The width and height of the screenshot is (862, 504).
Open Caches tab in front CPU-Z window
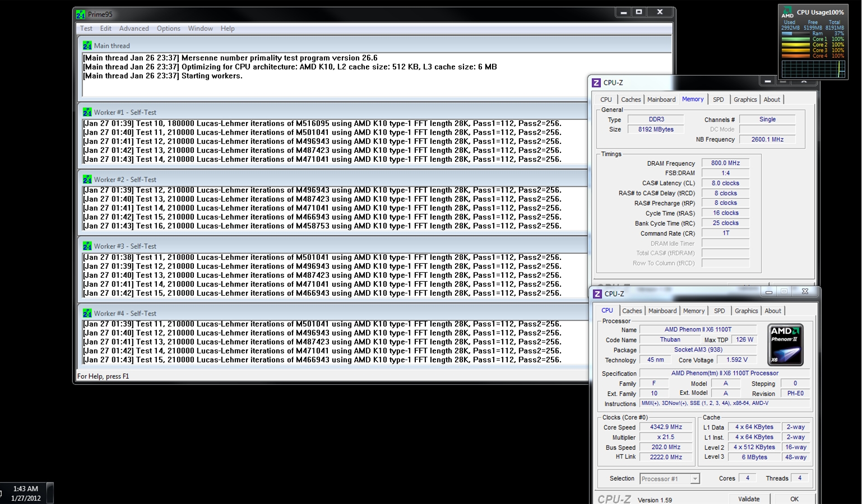[632, 311]
